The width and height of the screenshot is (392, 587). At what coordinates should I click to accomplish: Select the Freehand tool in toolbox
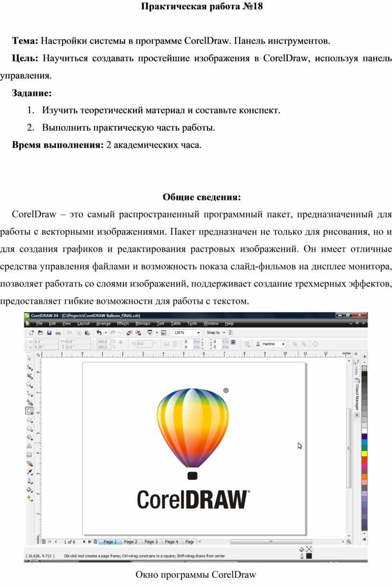coord(29,393)
